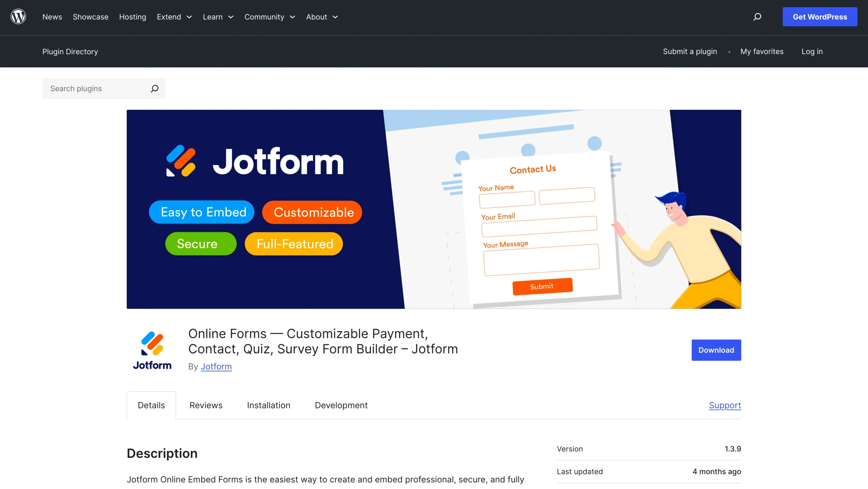Go to the plugin Support page
Viewport: 868px width, 489px height.
[725, 405]
